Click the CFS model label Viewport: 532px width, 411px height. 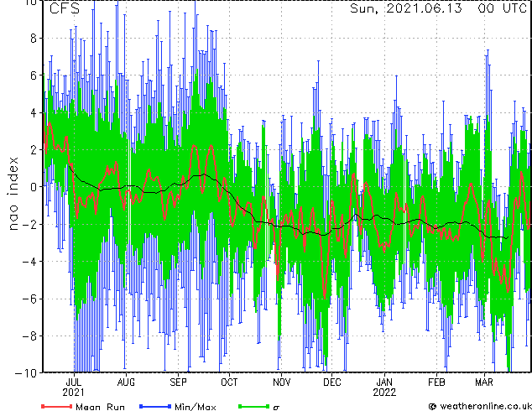(65, 8)
